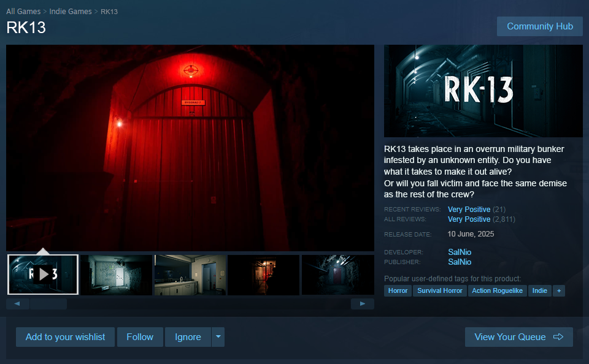Select the Action Roguelike tag

tap(498, 291)
